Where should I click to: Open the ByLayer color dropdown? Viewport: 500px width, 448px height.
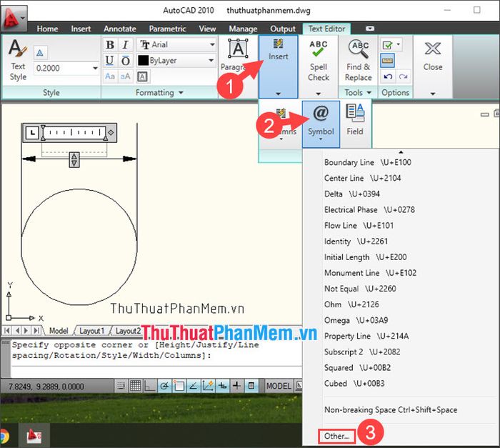click(211, 61)
